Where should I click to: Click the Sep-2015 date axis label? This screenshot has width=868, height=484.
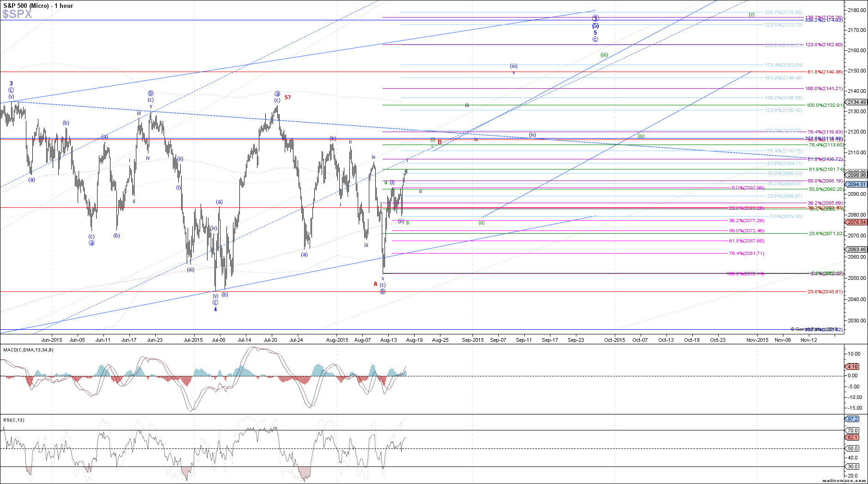coord(473,340)
